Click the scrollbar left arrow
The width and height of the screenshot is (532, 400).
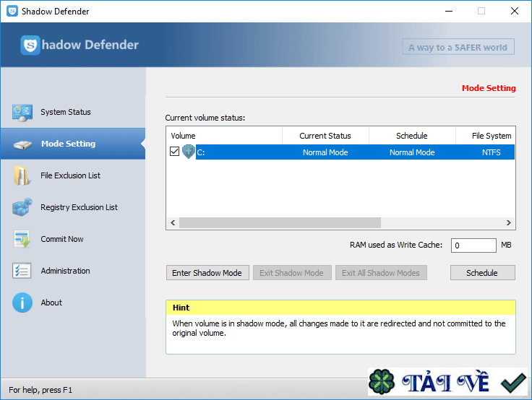point(173,223)
